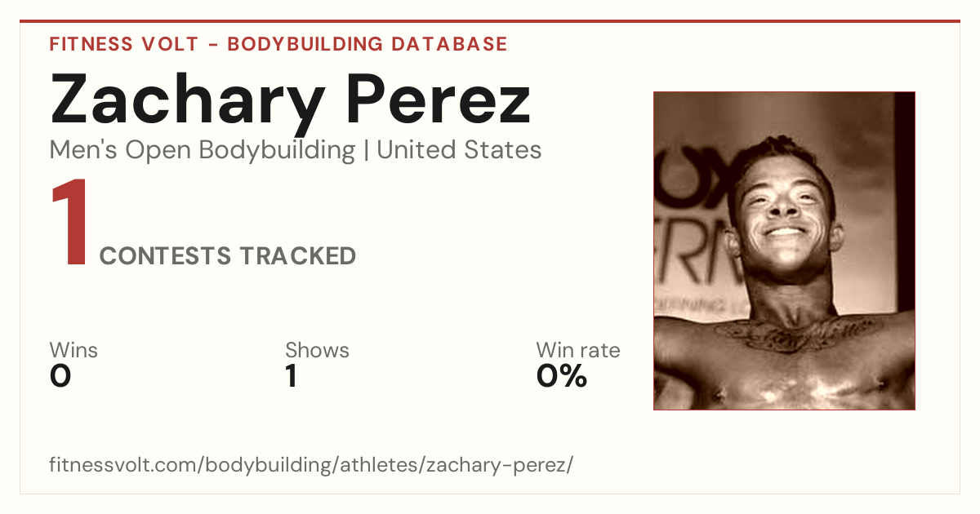This screenshot has height=514, width=980.
Task: Click the Wins stat label
Action: tap(73, 350)
